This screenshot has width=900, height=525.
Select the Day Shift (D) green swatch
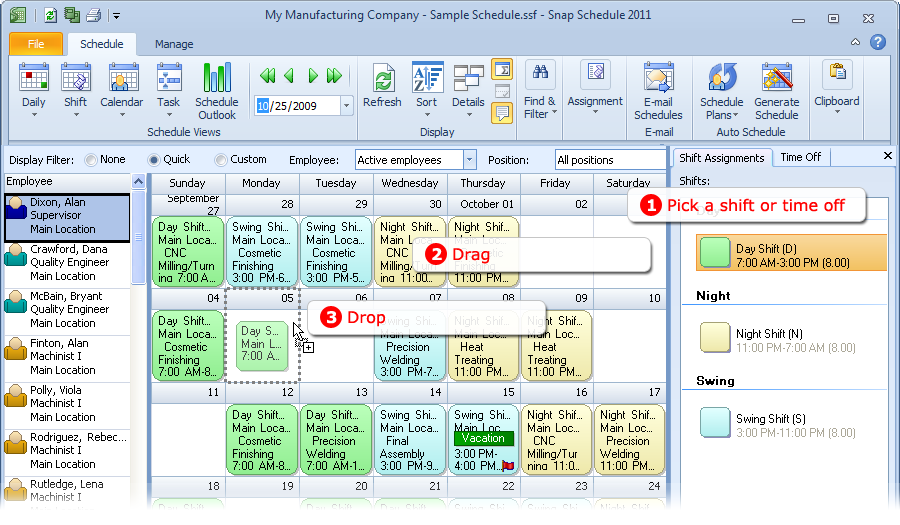coord(715,253)
